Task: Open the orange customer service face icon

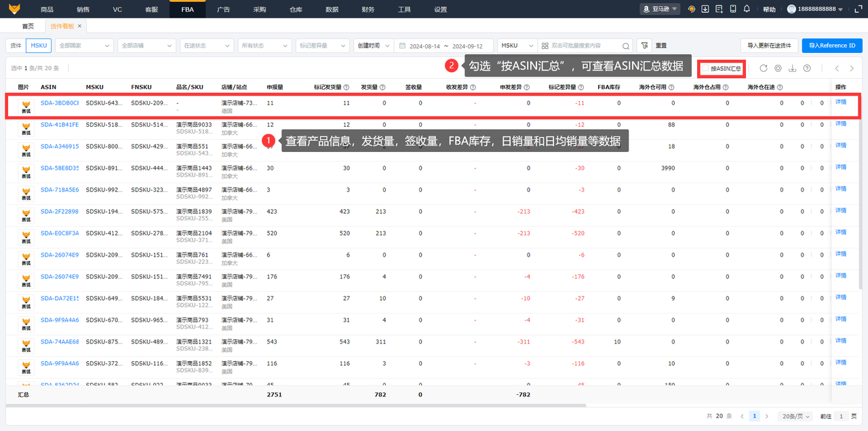Action: click(692, 10)
